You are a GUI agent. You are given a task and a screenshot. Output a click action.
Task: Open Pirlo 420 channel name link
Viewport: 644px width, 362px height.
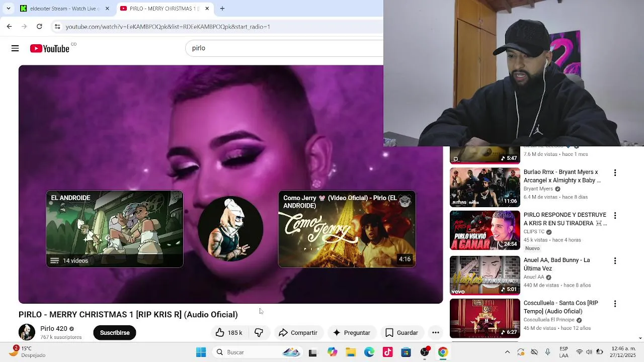(54, 329)
